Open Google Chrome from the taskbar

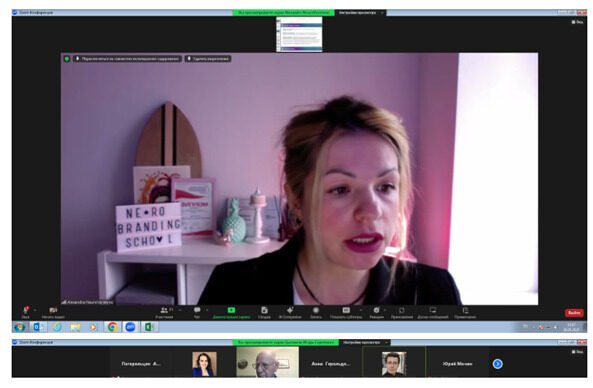(x=112, y=327)
